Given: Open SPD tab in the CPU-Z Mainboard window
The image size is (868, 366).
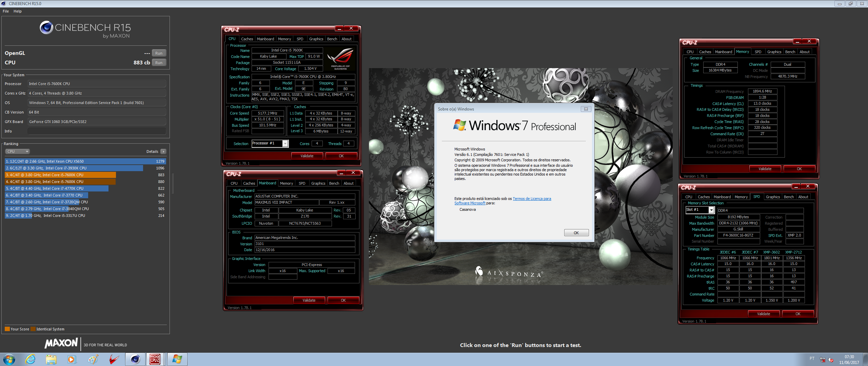Looking at the screenshot, I should click(x=302, y=183).
